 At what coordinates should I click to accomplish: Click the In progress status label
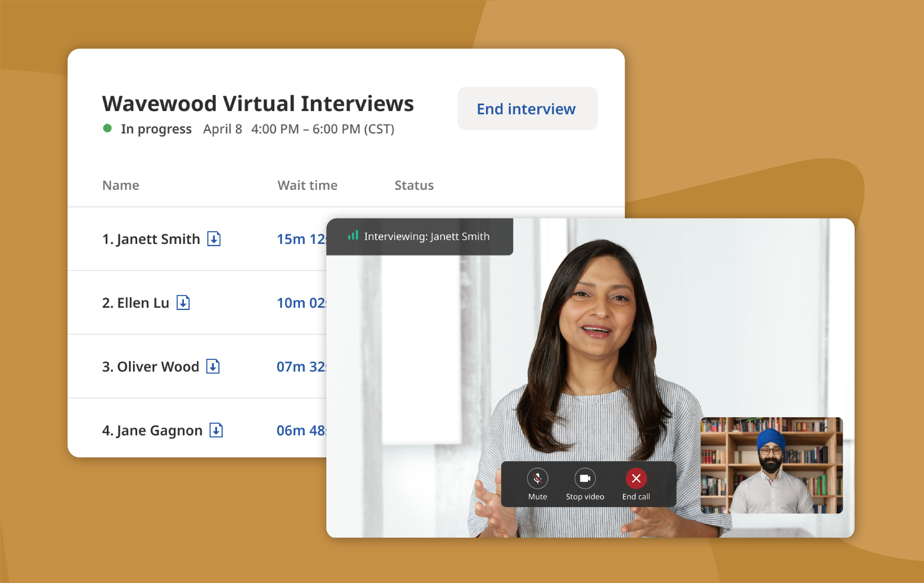coord(156,129)
